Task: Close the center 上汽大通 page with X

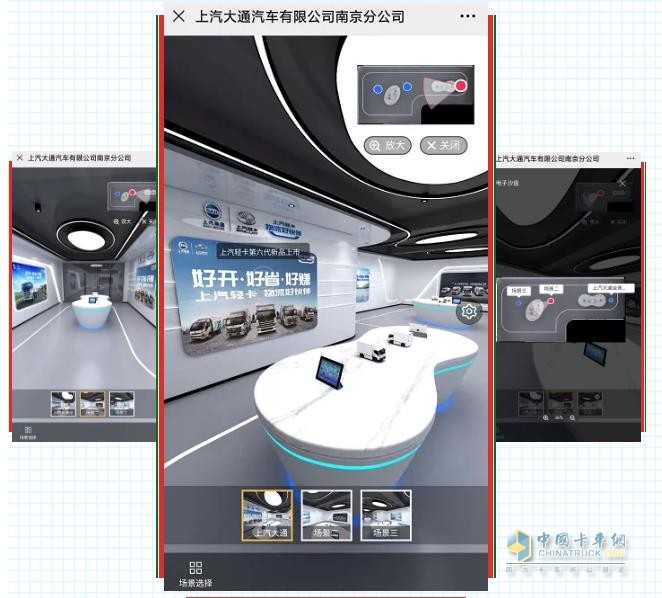Action: pyautogui.click(x=179, y=16)
